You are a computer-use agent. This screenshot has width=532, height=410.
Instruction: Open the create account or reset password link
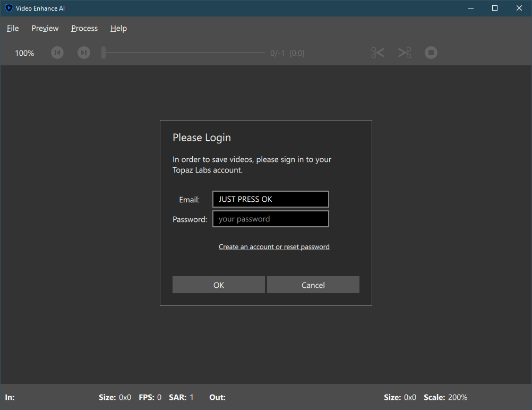pos(274,247)
